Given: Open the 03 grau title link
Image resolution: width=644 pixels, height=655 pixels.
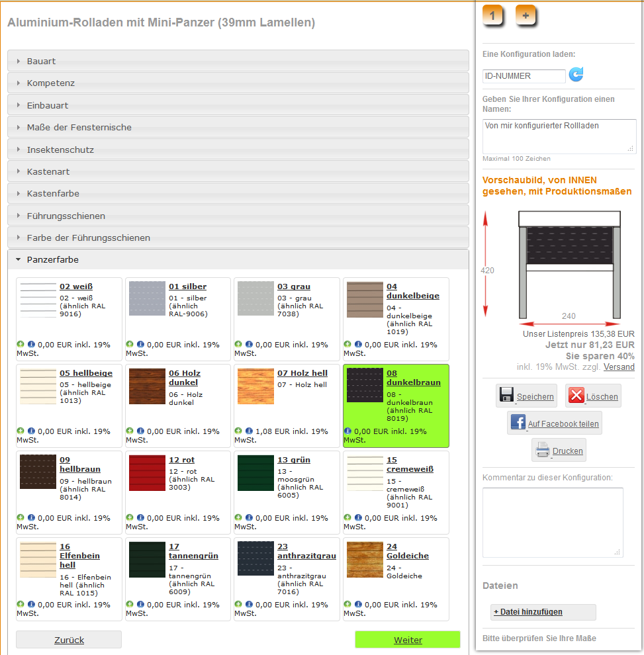Looking at the screenshot, I should pos(294,286).
